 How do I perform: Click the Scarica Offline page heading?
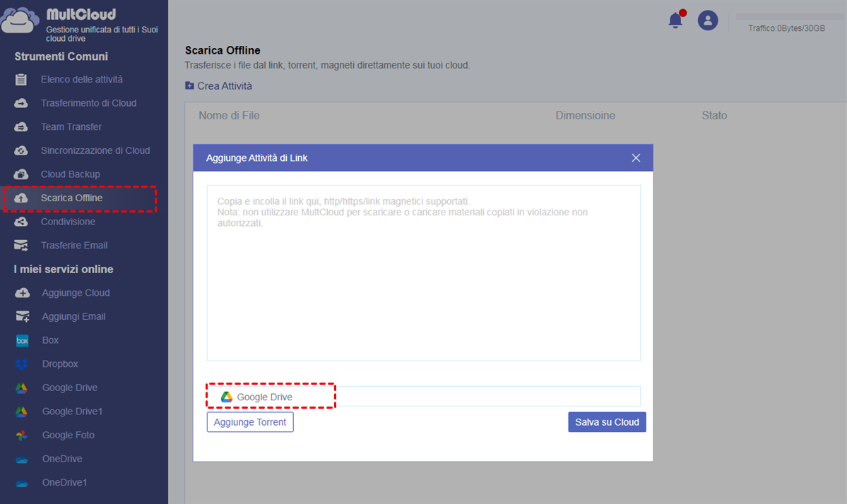coord(223,50)
